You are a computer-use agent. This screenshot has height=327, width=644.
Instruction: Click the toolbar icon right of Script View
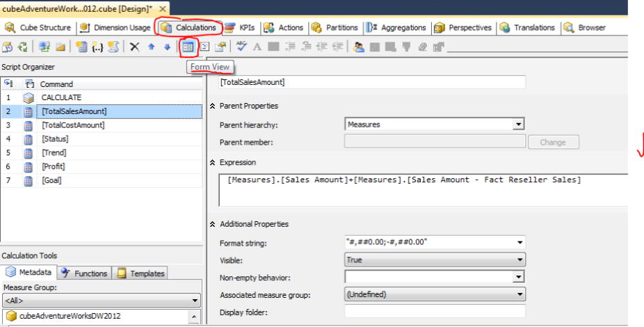pyautogui.click(x=220, y=47)
